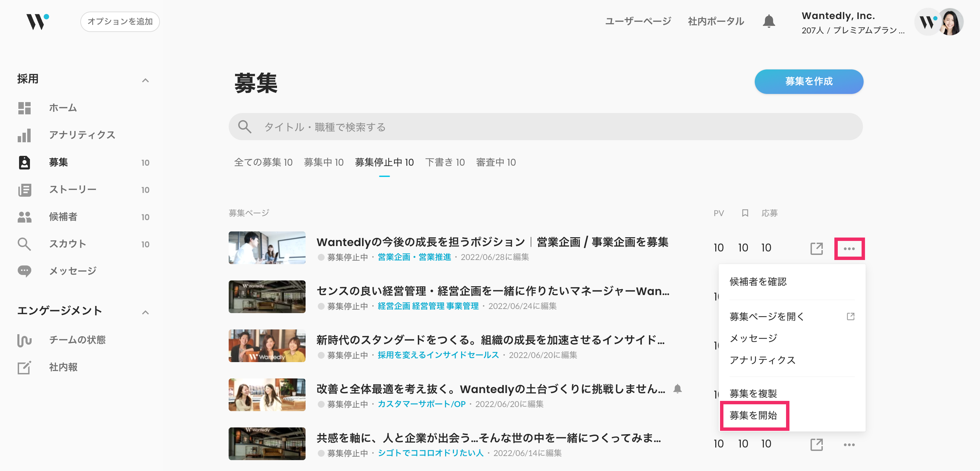
Task: Open the センスの良い経営管理・経営企画 posting title
Action: pyautogui.click(x=493, y=291)
